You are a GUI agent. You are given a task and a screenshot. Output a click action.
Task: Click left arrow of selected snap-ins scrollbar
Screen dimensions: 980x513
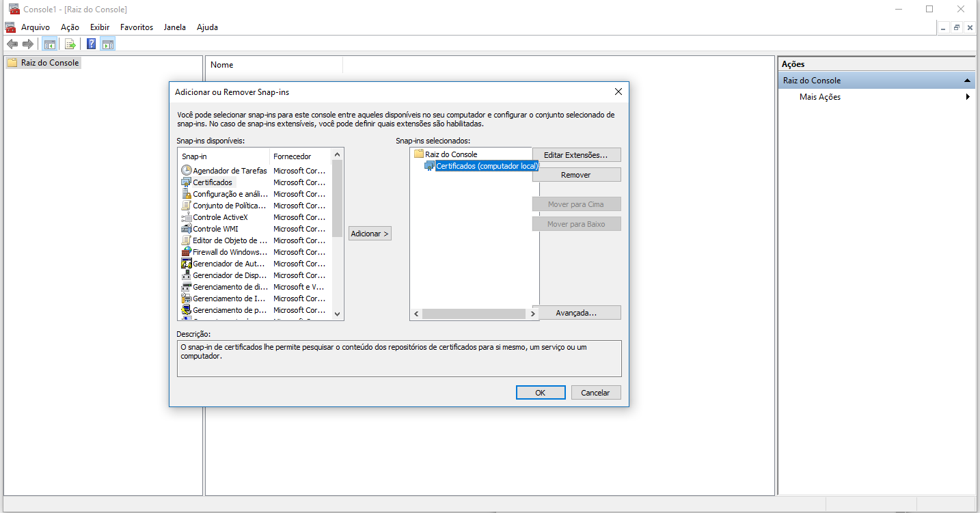pos(416,314)
